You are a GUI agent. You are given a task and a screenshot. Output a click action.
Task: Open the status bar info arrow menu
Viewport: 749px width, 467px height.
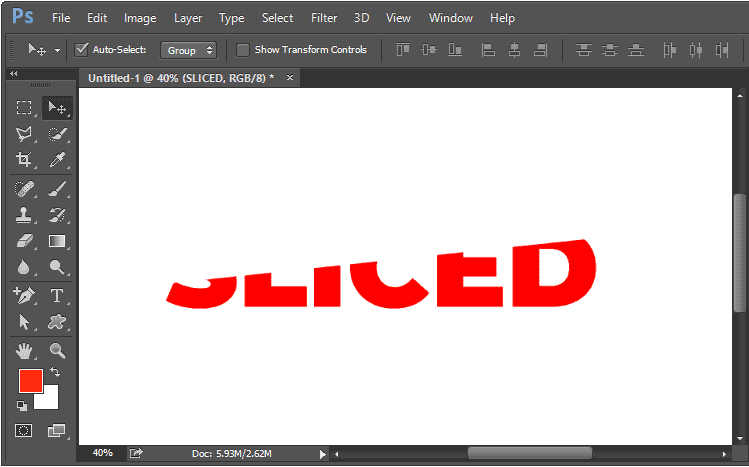322,454
